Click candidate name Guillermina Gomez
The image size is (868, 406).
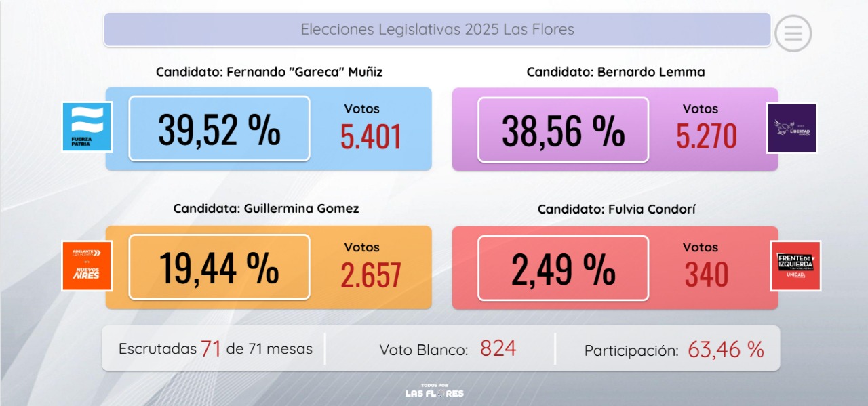coord(266,209)
